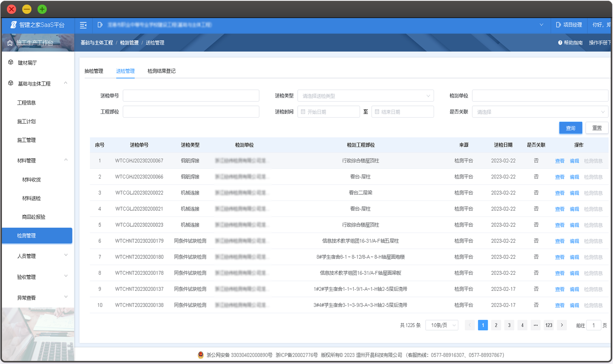Select page 2 in pagination

[496, 325]
